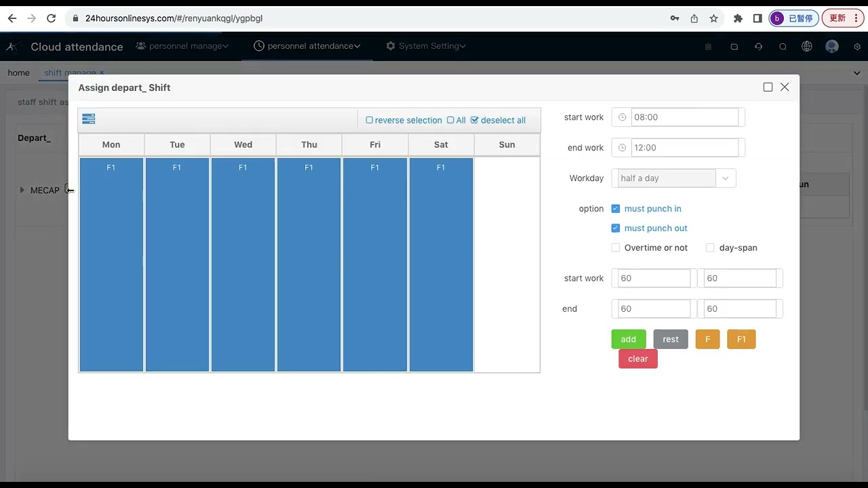This screenshot has width=868, height=488.
Task: Toggle the browser side panel icon
Action: coord(757,18)
